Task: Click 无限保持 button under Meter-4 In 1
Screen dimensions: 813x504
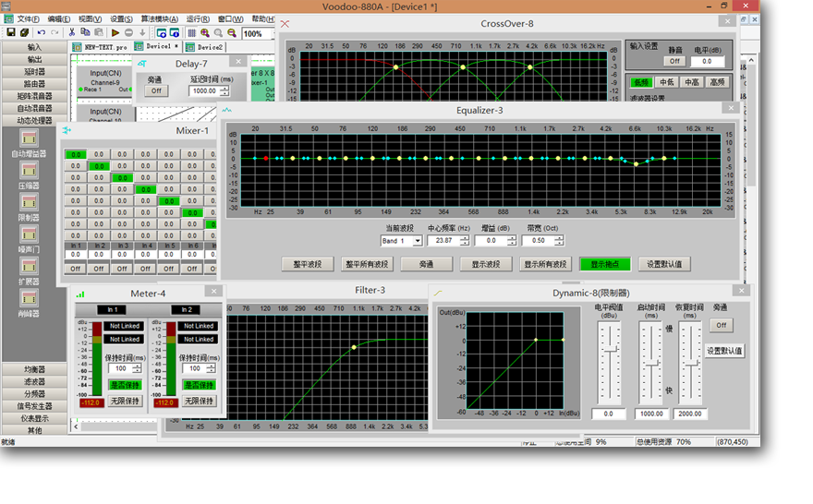Action: (x=125, y=401)
